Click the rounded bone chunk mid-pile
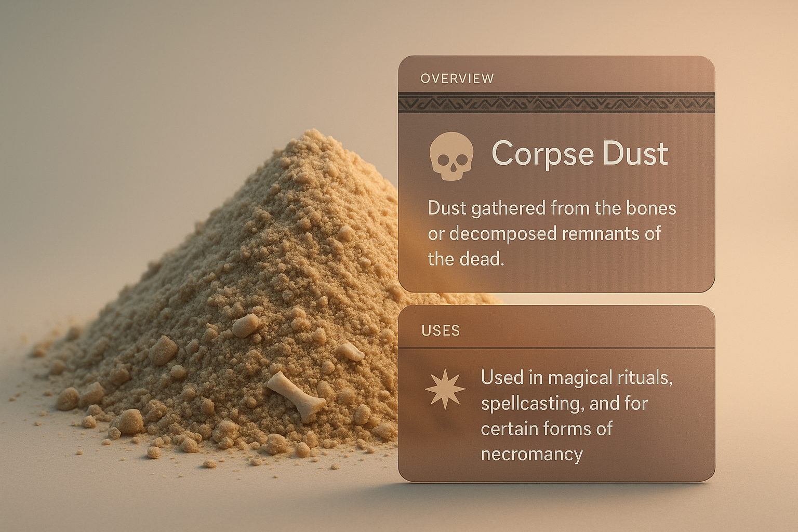 (x=245, y=326)
